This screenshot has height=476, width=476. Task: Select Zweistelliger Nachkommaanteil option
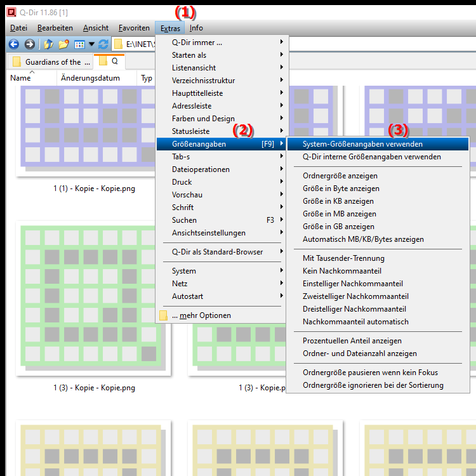[x=378, y=296]
